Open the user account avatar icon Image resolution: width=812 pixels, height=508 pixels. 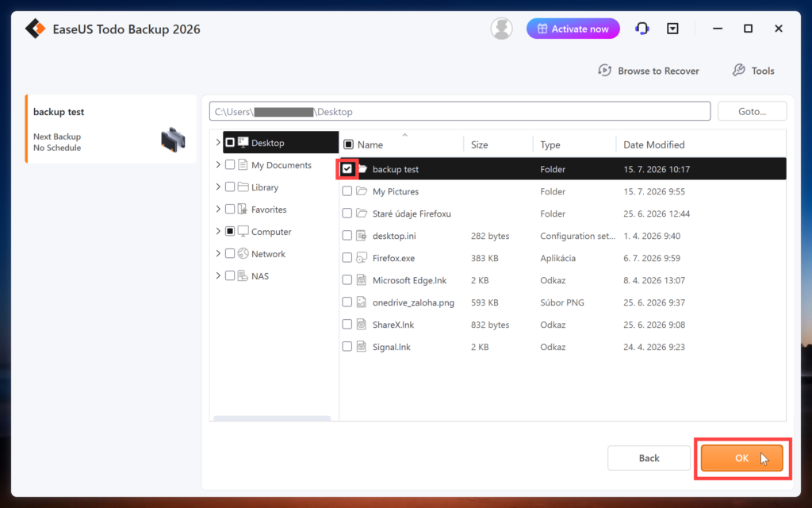[x=501, y=29]
